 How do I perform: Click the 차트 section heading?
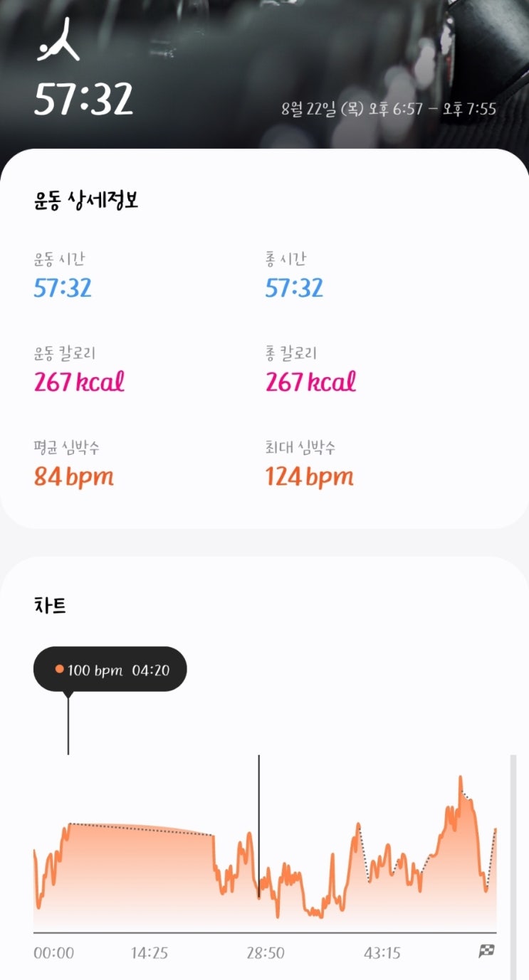click(x=50, y=606)
